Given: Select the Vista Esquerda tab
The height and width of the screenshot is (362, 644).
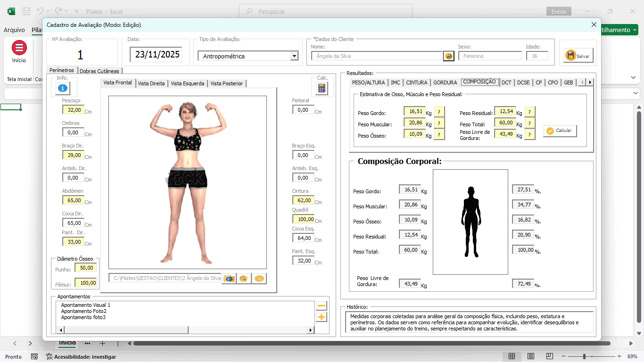Looking at the screenshot, I should 188,83.
